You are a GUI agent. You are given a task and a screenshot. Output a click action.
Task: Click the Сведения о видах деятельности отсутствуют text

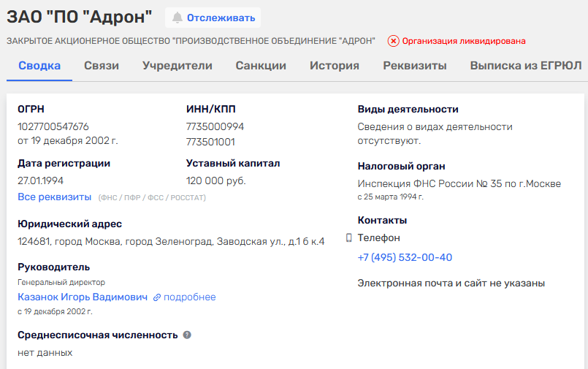435,134
